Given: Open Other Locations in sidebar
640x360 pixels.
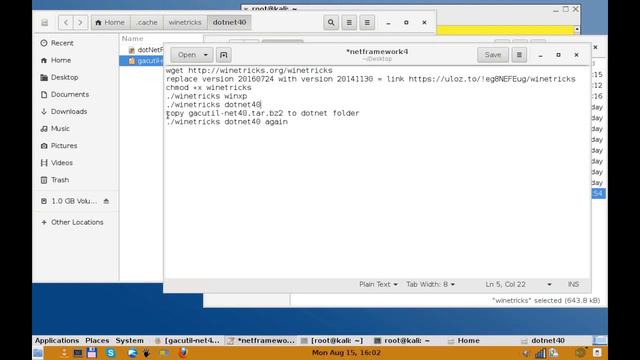Looking at the screenshot, I should click(77, 222).
